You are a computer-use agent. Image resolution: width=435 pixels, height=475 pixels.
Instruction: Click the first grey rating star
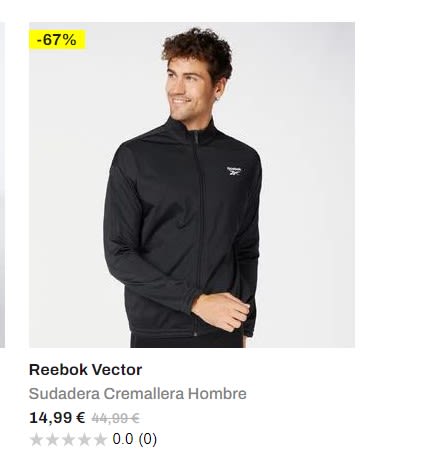pyautogui.click(x=36, y=440)
